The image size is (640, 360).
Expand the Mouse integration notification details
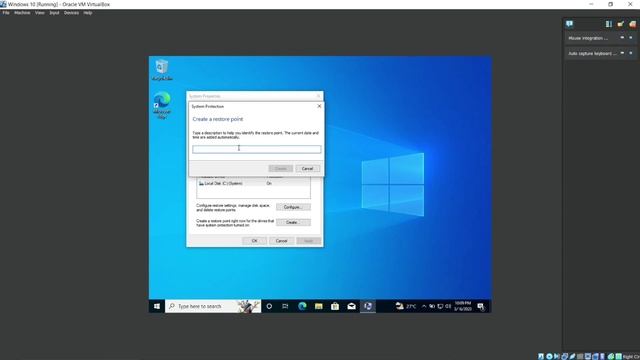coord(622,38)
